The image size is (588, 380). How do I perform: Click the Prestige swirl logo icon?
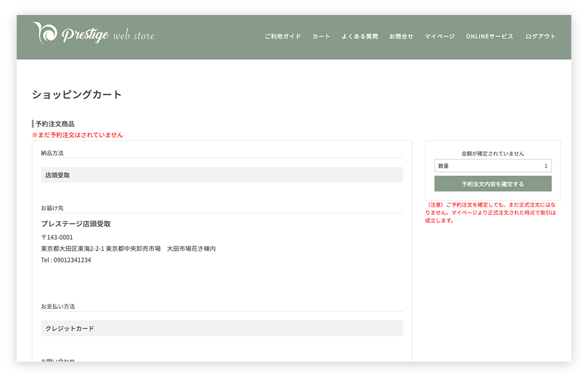coord(44,34)
